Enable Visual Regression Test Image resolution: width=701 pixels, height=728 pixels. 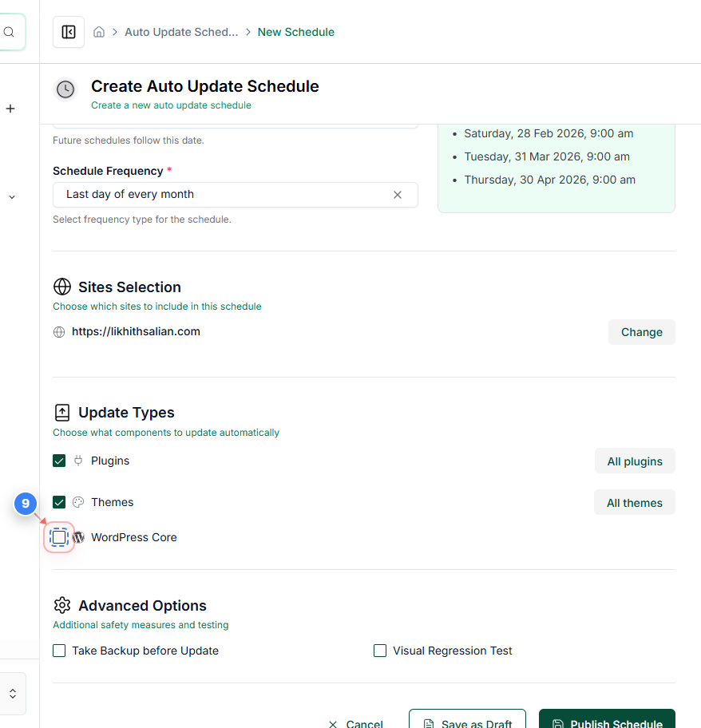(380, 651)
